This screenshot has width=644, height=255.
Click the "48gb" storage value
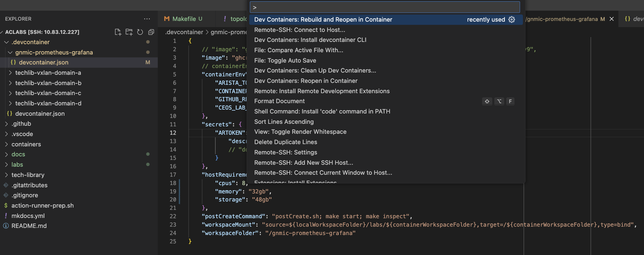click(262, 200)
